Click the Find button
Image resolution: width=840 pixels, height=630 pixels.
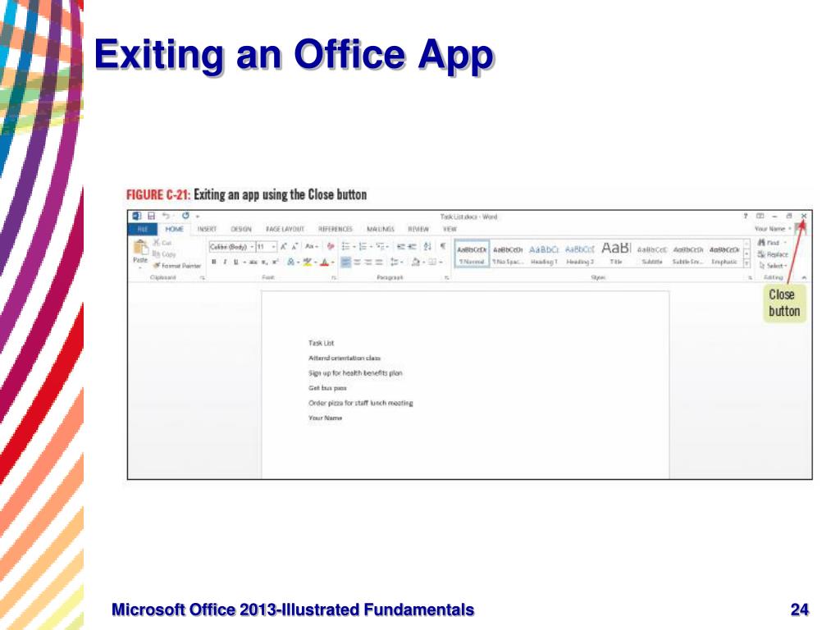(x=769, y=243)
